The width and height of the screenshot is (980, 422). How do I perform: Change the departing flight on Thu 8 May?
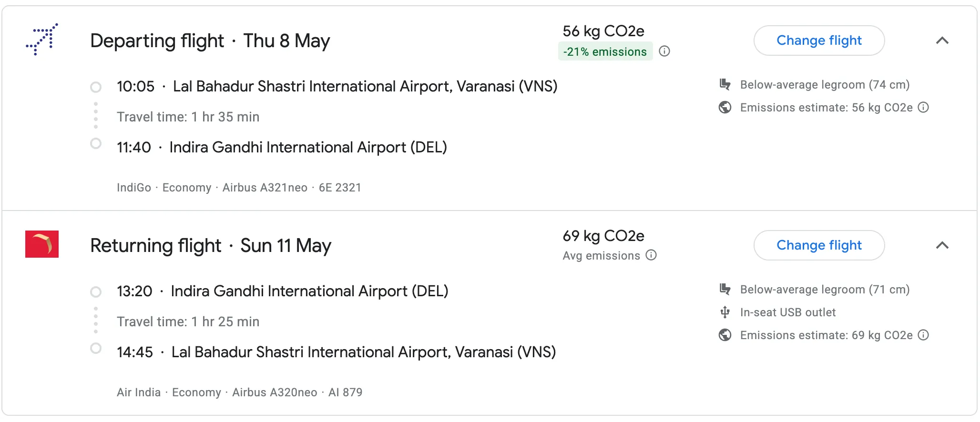(x=819, y=40)
